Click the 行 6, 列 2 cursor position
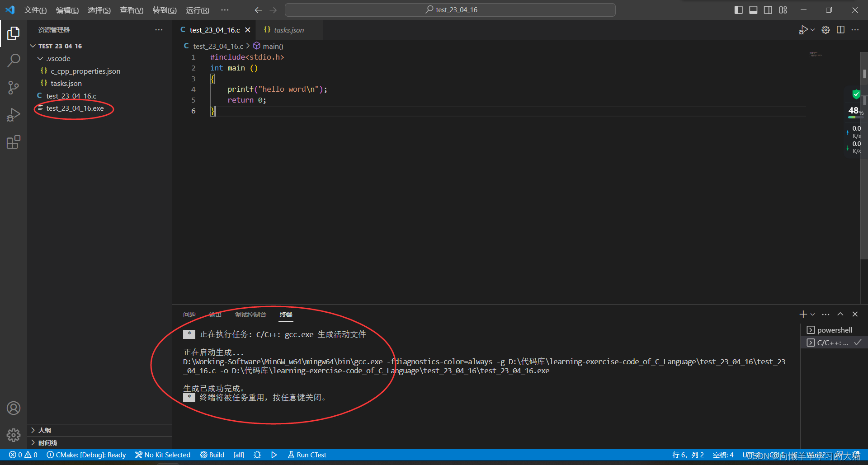This screenshot has height=465, width=868. coord(688,455)
